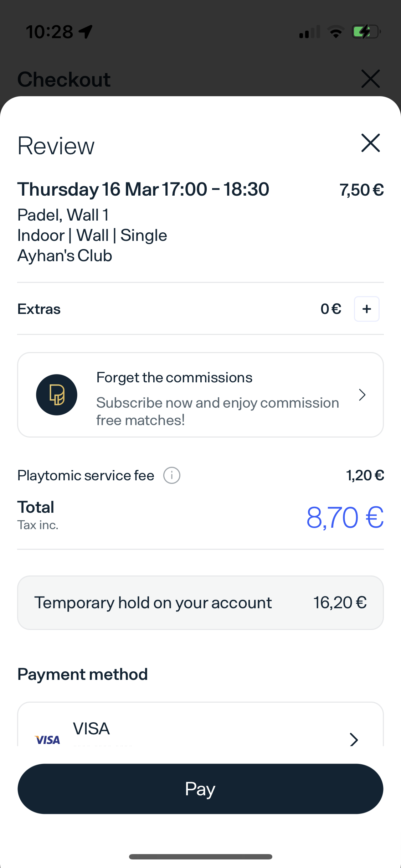Tap the Wi-Fi icon in status bar
401x868 pixels.
(x=336, y=32)
